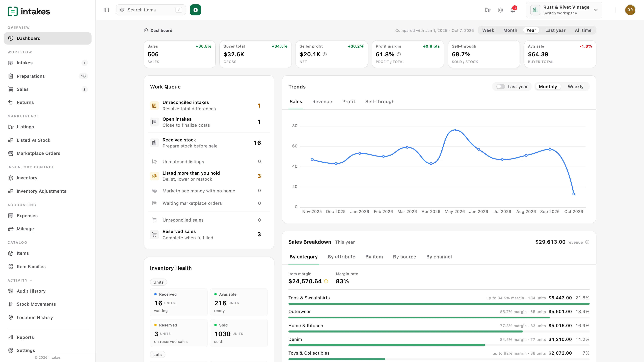Click the Listed more than you hold scale icon
The width and height of the screenshot is (644, 362).
[154, 176]
